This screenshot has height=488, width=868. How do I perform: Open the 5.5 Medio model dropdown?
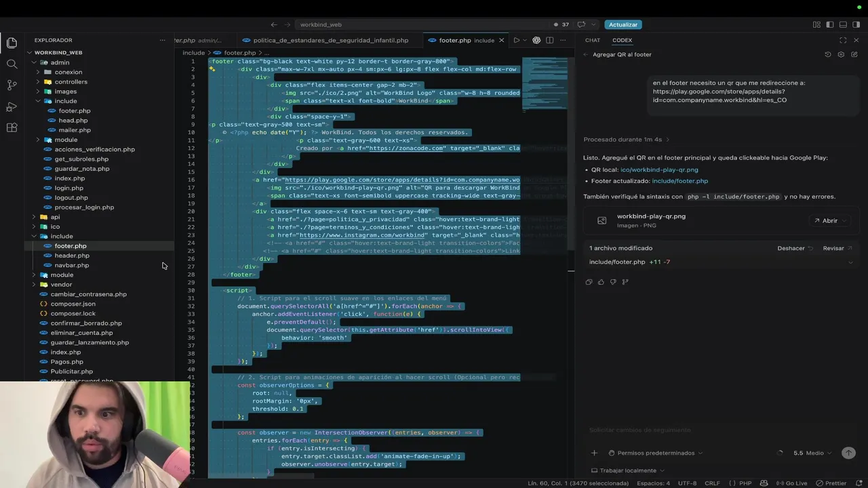click(812, 453)
